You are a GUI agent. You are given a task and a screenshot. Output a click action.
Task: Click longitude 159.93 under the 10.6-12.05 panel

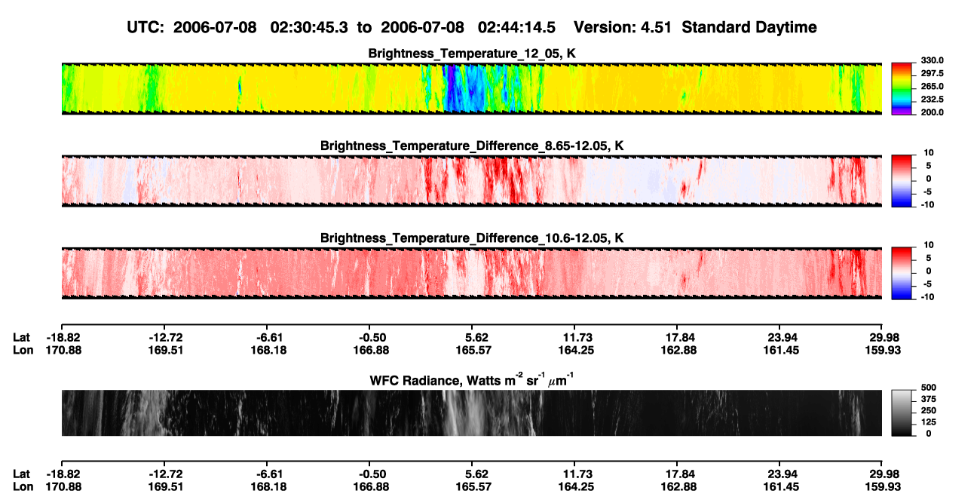click(884, 350)
